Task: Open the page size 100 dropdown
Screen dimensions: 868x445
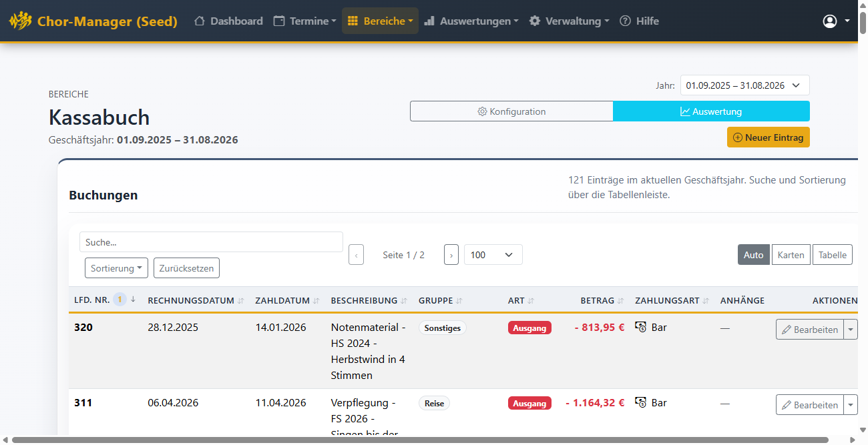Action: [493, 255]
